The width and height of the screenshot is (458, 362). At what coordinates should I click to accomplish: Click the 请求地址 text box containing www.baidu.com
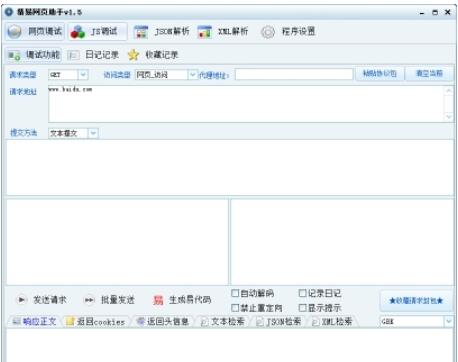point(246,104)
